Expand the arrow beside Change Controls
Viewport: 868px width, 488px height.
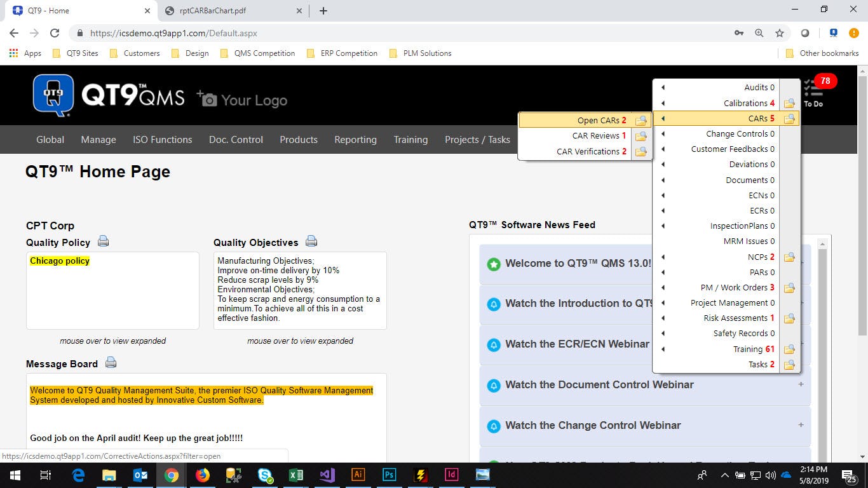coord(663,134)
